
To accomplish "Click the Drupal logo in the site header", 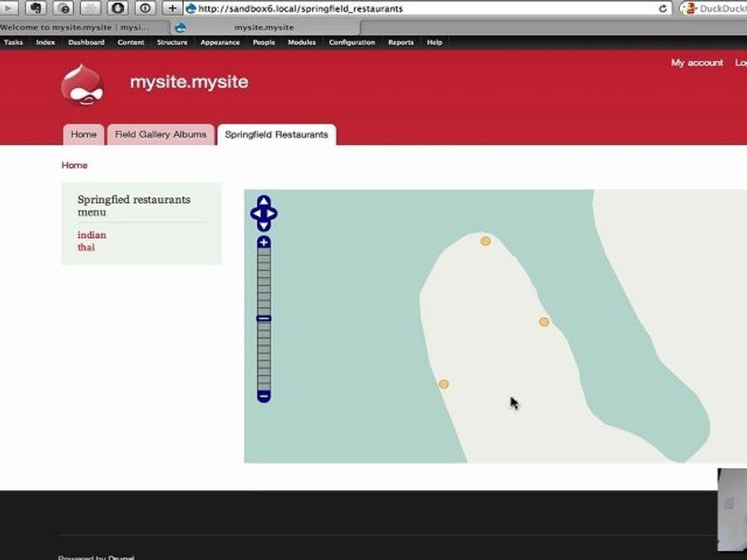I will (82, 84).
